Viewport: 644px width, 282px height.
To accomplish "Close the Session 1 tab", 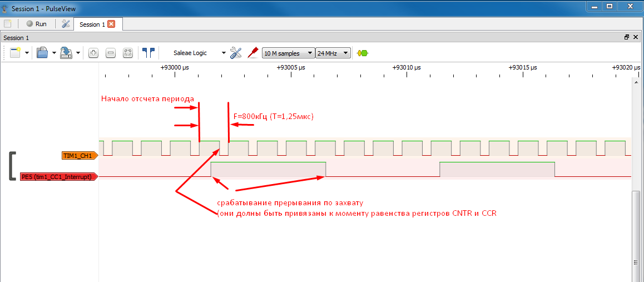I will [111, 24].
